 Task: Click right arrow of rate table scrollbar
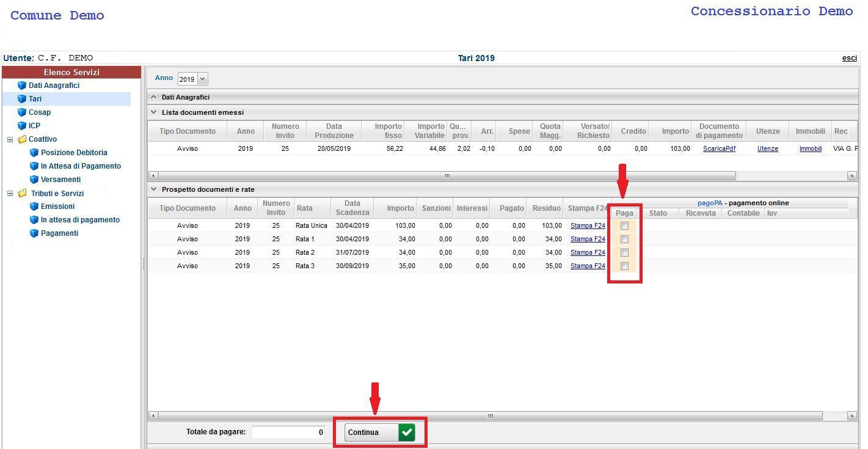pos(852,416)
